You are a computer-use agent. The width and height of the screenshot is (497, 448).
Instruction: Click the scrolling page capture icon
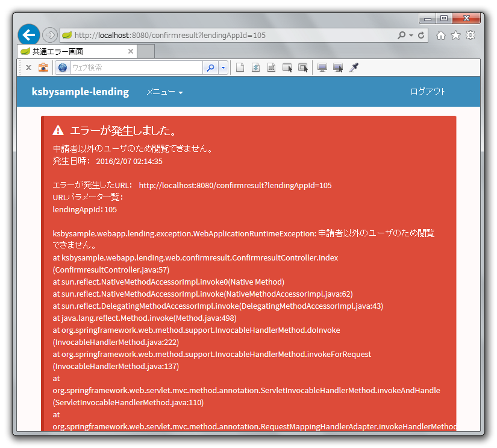(x=256, y=68)
